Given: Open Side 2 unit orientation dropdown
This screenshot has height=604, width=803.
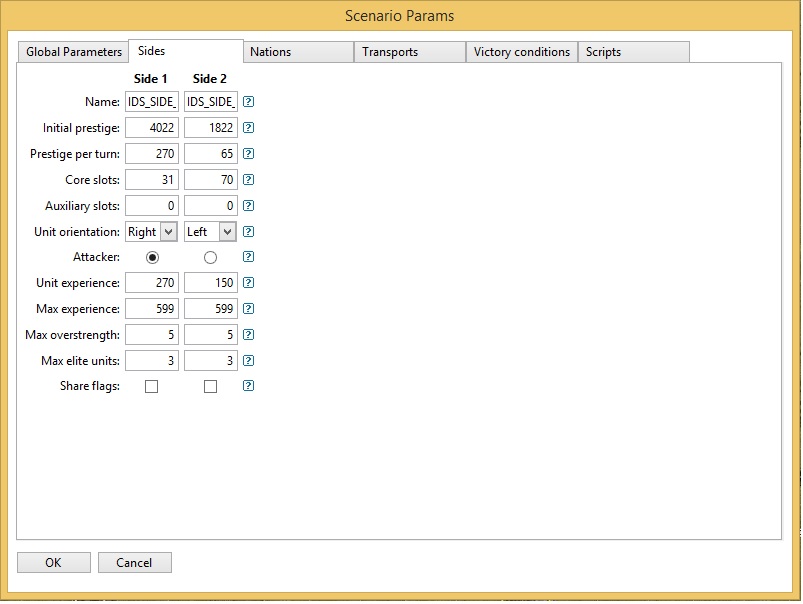Looking at the screenshot, I should (210, 232).
